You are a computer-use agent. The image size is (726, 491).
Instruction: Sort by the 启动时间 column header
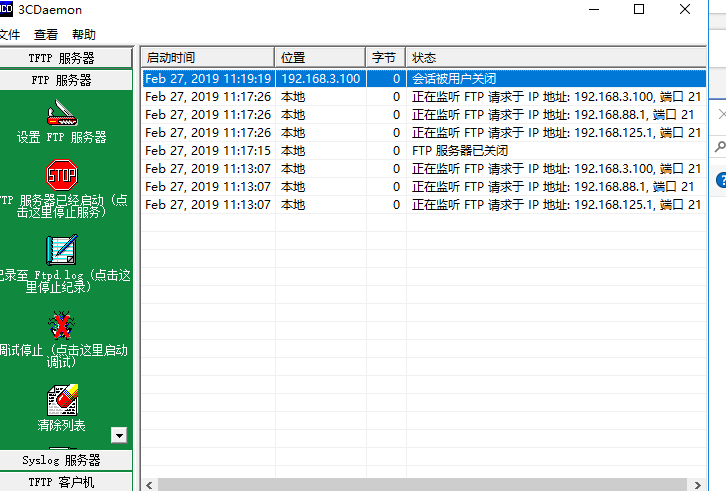[208, 58]
